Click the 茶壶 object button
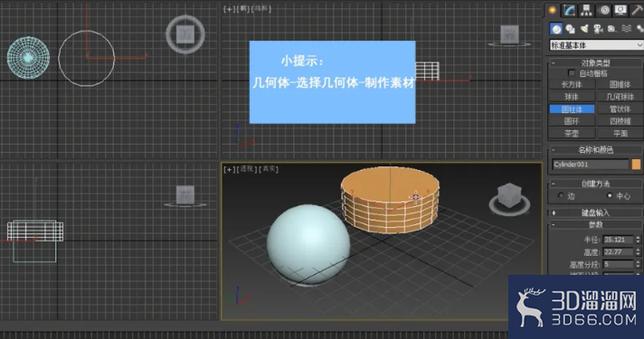 tap(572, 134)
